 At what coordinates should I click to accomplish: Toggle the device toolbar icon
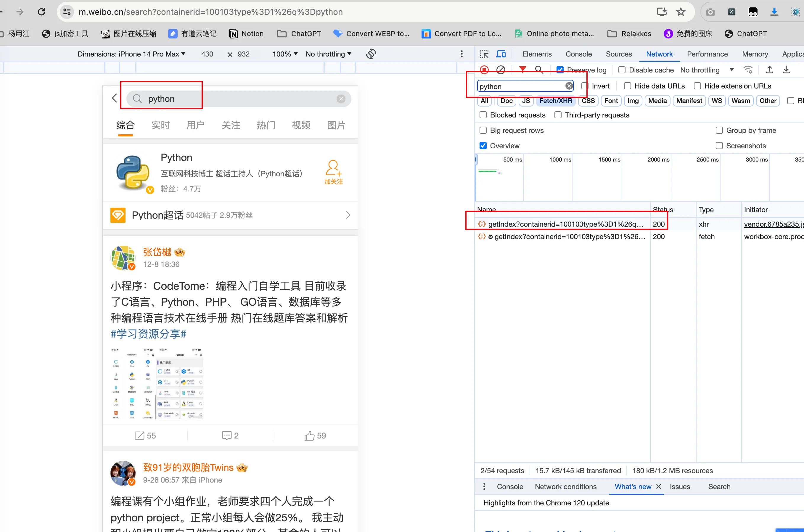[x=501, y=54]
